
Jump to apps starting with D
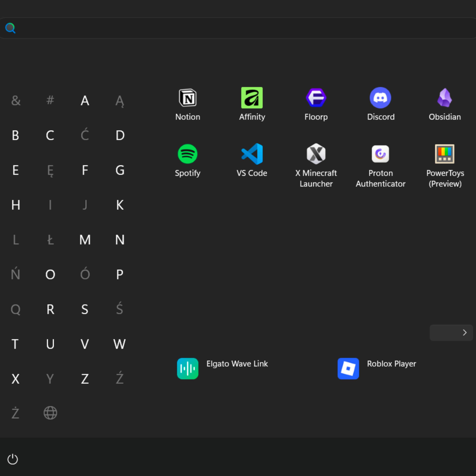pos(120,135)
